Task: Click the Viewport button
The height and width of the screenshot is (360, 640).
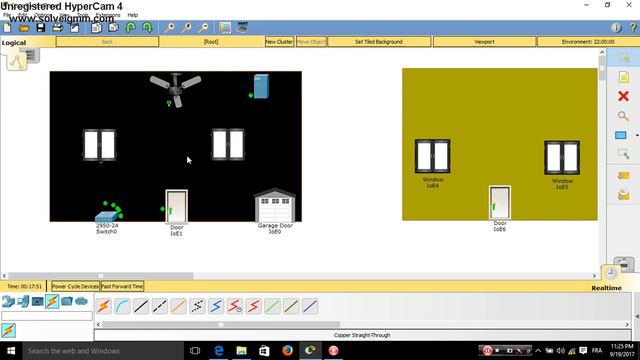Action: pos(484,42)
